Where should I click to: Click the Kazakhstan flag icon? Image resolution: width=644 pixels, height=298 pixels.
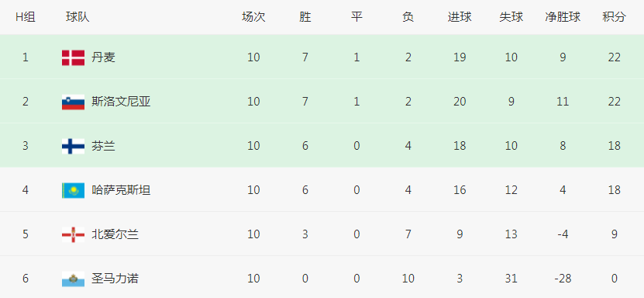(73, 190)
